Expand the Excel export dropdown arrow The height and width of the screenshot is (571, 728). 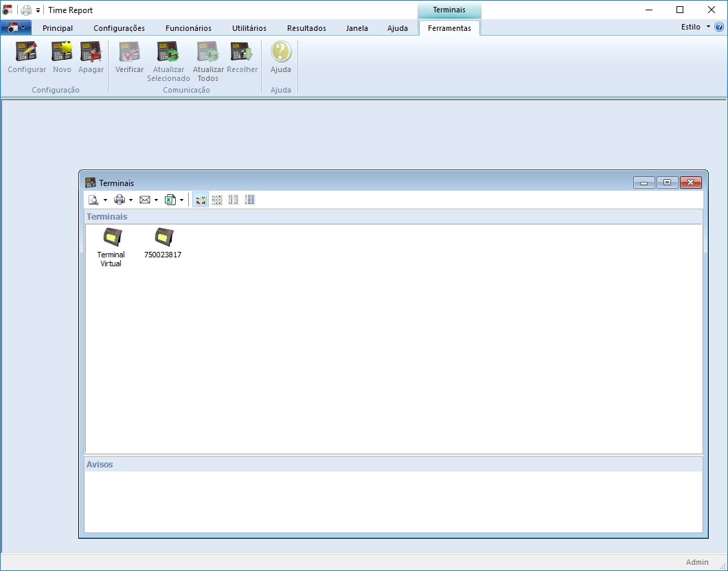[181, 200]
